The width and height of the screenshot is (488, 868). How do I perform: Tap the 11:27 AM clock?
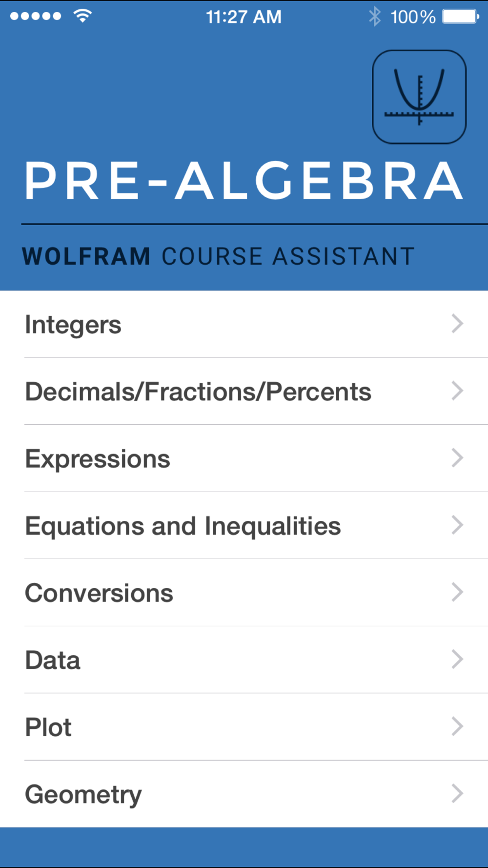click(x=244, y=17)
